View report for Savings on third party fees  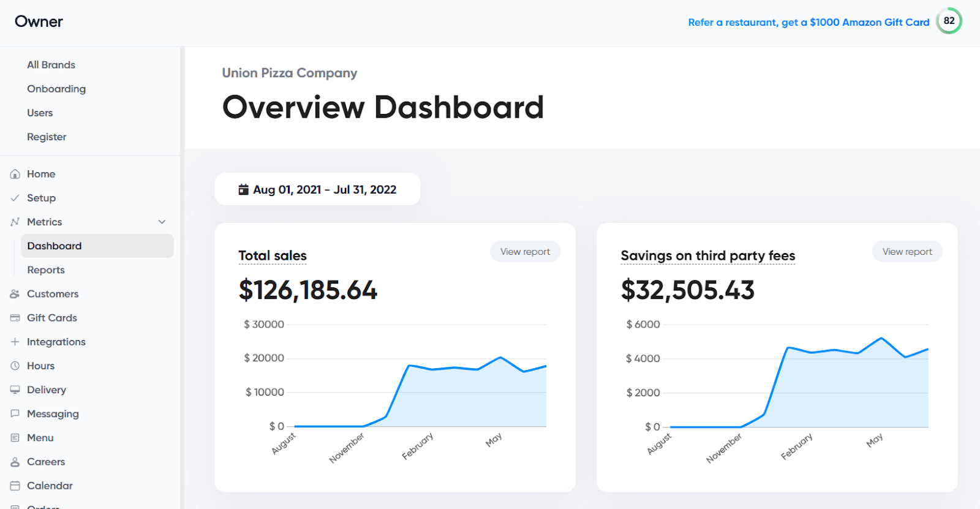(907, 251)
